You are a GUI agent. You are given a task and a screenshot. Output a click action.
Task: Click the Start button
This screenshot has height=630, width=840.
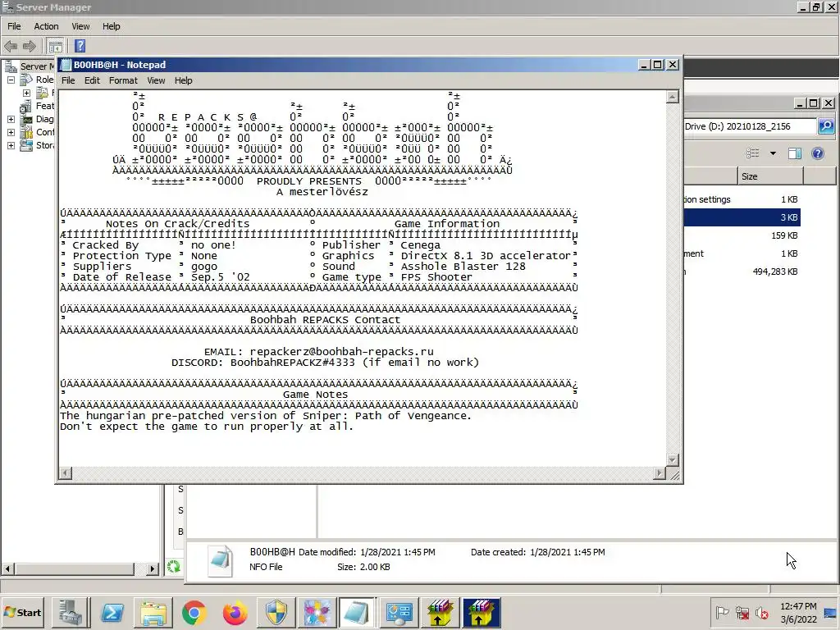click(22, 613)
